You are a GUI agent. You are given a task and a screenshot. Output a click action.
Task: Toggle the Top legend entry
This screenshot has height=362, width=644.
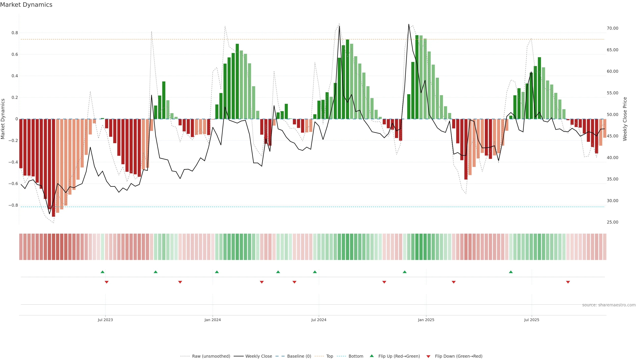330,356
